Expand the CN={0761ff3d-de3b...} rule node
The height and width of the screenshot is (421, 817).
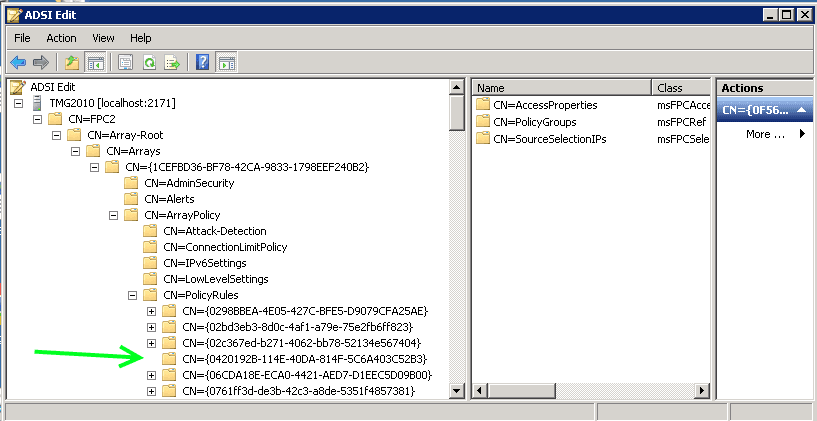tap(152, 391)
